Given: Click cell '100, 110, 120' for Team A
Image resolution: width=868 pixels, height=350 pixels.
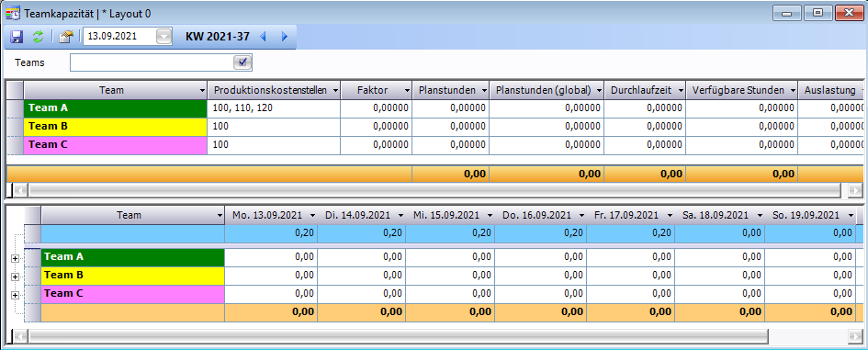Looking at the screenshot, I should click(x=274, y=108).
